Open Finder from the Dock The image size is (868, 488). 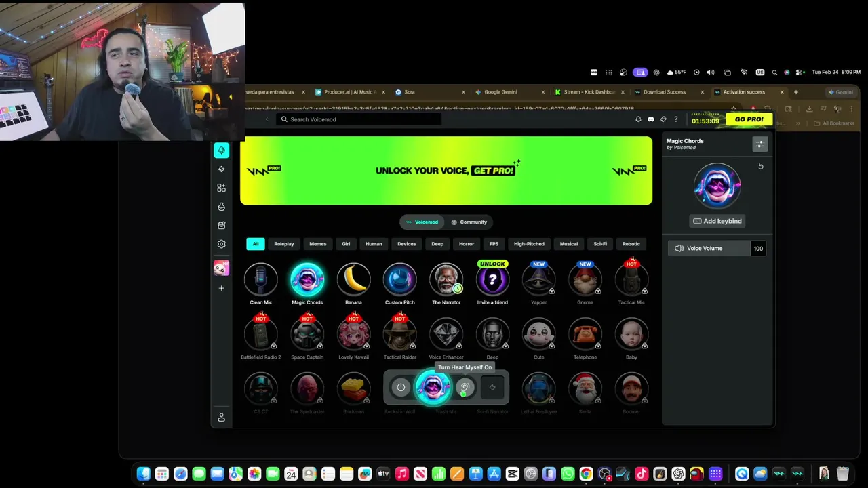click(x=143, y=474)
